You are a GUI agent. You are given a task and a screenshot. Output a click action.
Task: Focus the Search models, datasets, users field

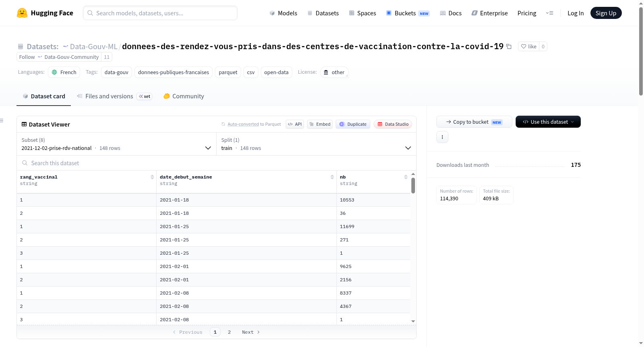tap(160, 13)
